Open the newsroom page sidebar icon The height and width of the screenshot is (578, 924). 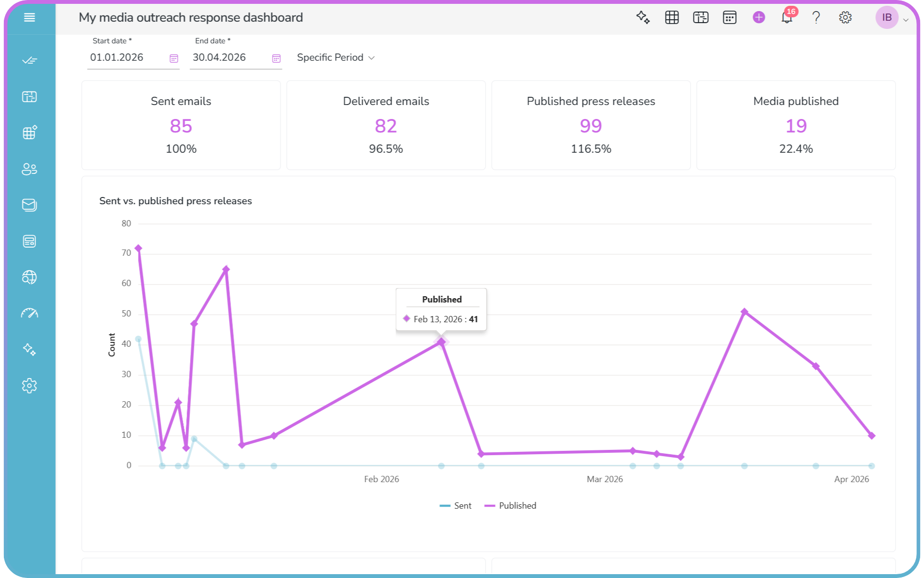coord(29,241)
